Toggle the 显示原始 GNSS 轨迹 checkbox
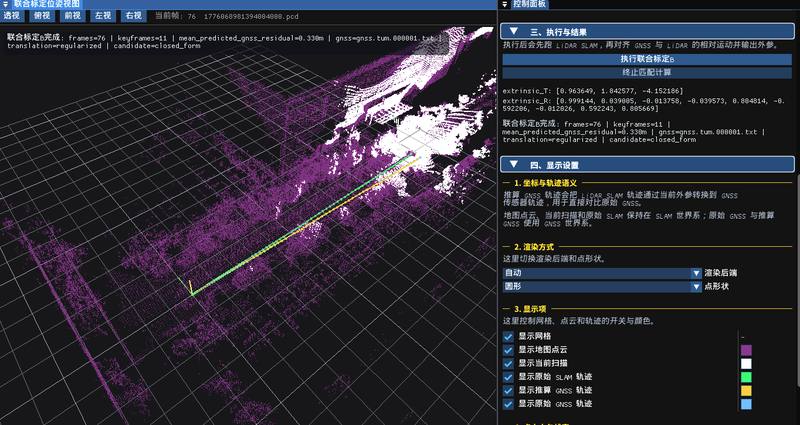 tap(508, 404)
